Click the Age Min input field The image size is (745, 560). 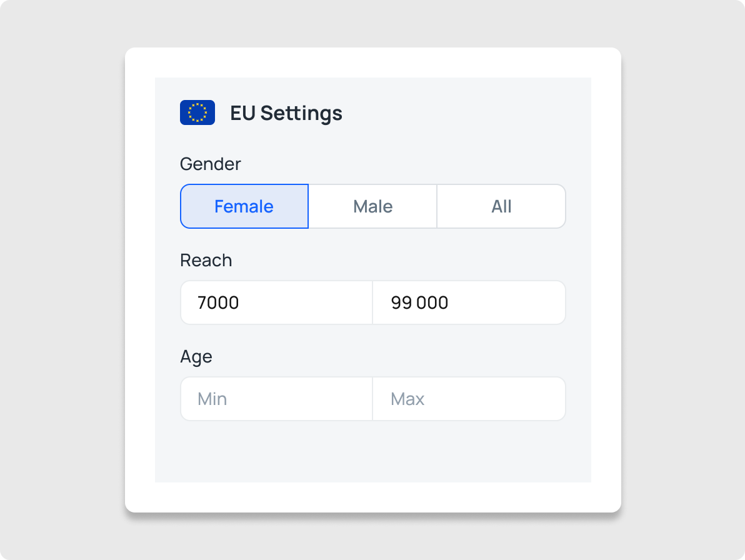pyautogui.click(x=276, y=399)
